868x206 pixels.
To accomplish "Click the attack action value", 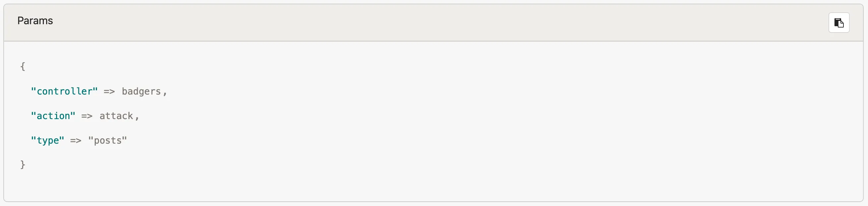I will pyautogui.click(x=116, y=116).
